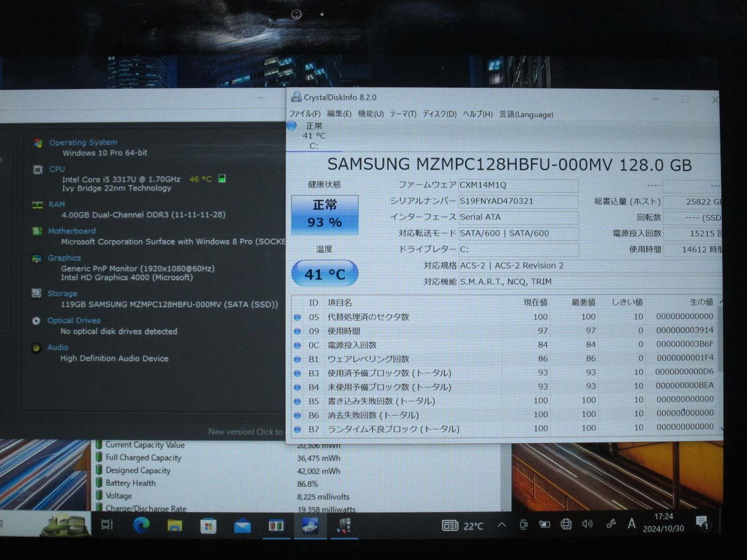Open the CPU section in Speccy

point(57,169)
